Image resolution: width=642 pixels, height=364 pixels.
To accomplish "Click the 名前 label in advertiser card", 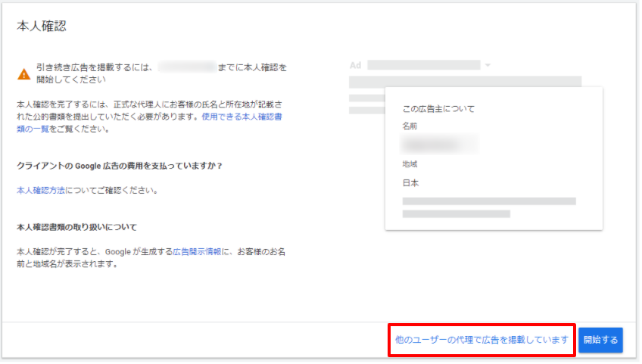I will [x=410, y=126].
